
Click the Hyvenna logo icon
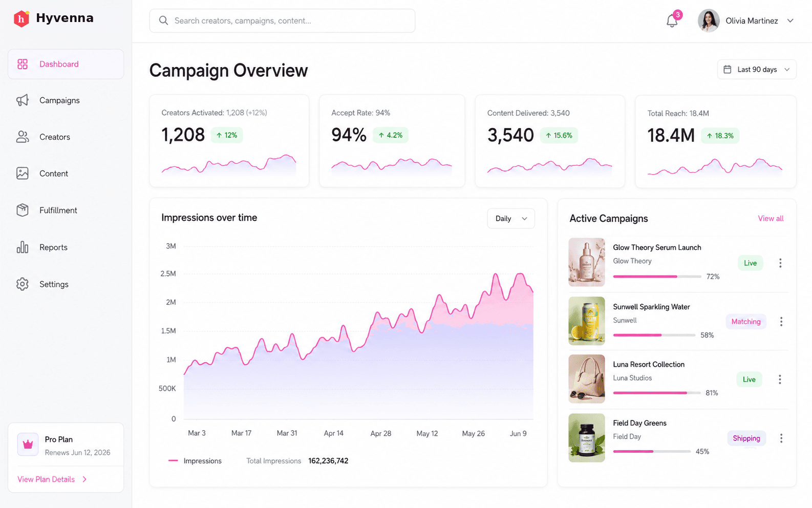coord(21,19)
